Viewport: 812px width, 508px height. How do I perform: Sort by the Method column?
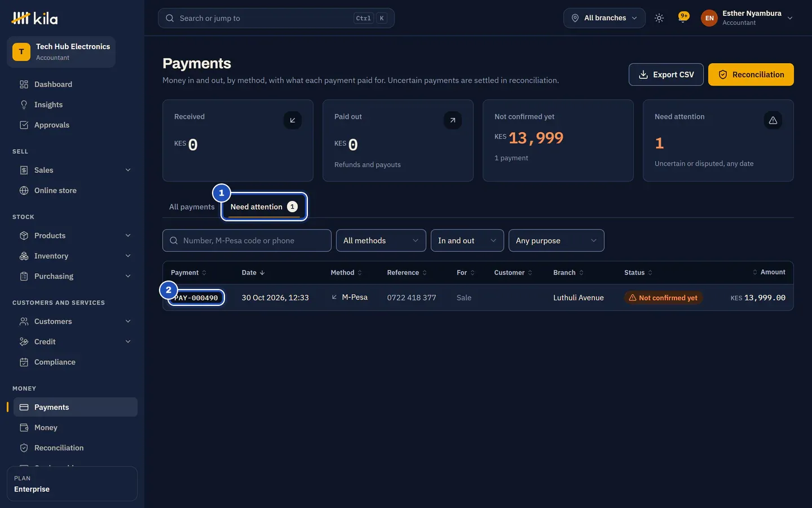coord(346,273)
